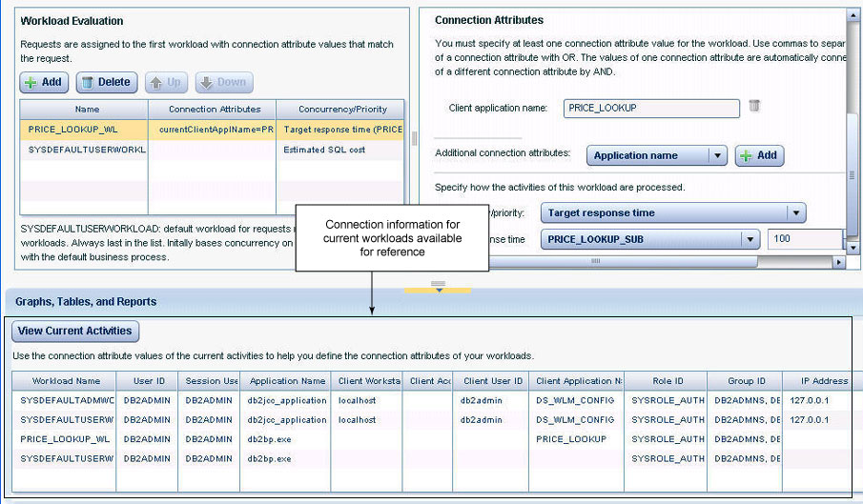Click the Client User ID column header
863x504 pixels.
(491, 381)
